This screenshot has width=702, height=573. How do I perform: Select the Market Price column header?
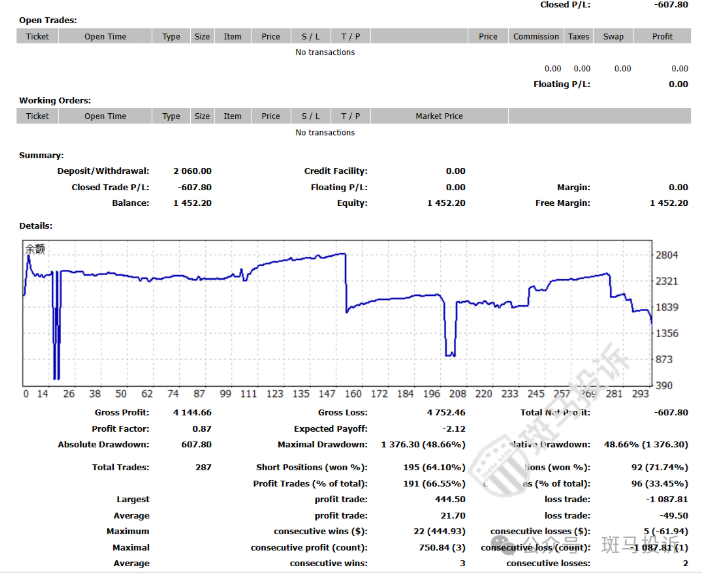(x=439, y=116)
